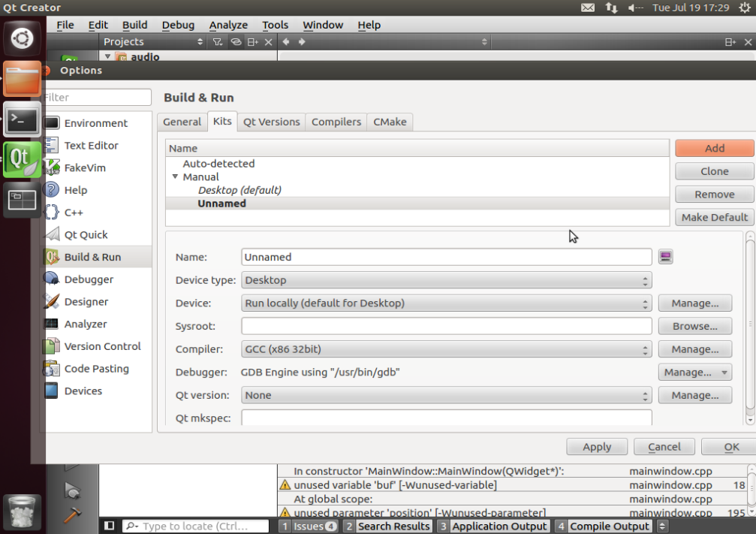Open the Projects view selector dropdown

(152, 42)
